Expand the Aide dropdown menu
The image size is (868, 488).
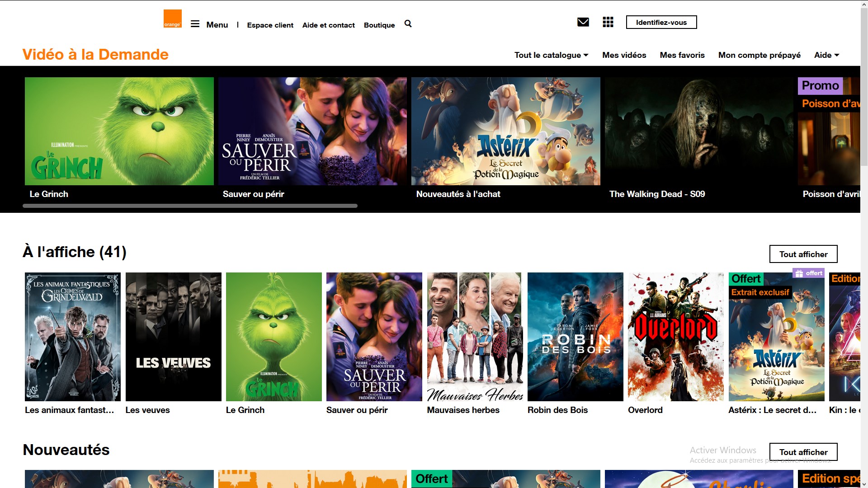[826, 55]
